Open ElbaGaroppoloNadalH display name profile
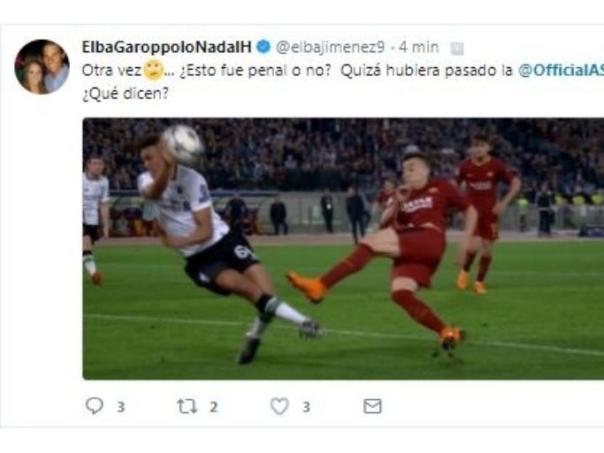The image size is (604, 453). (167, 47)
